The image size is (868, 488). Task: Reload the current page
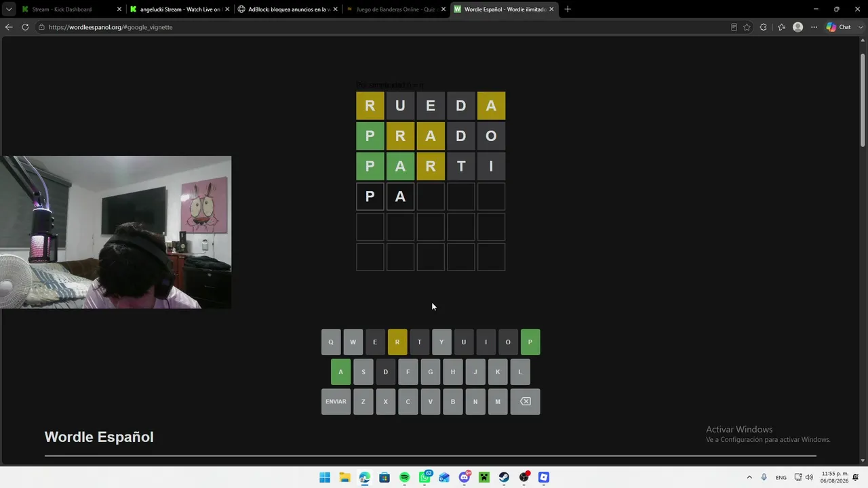25,27
